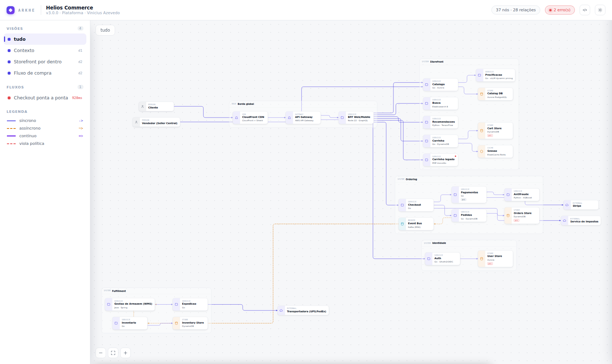
Task: Select the Storefront system group label
Action: 436,62
